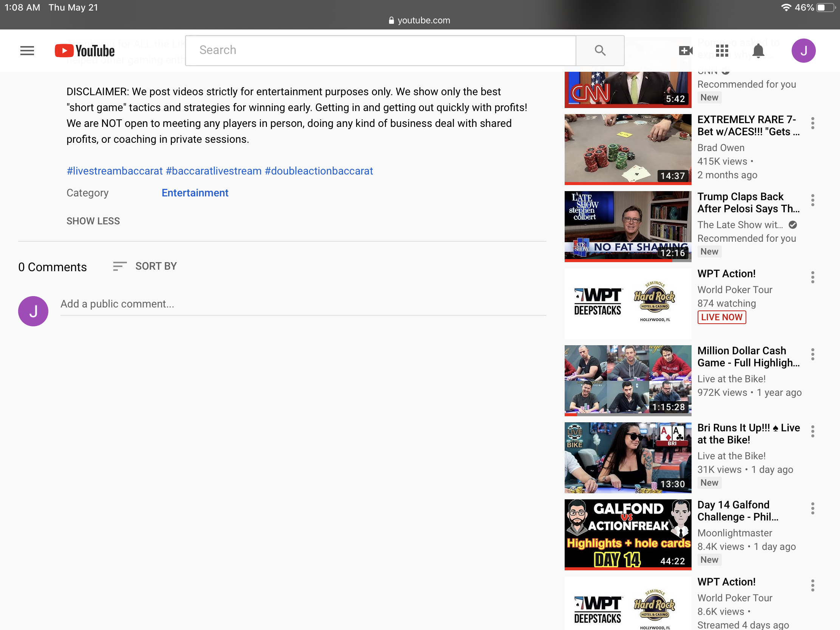Open title WPT Action with 874 watching
Viewport: 840px width, 630px height.
coord(726,274)
